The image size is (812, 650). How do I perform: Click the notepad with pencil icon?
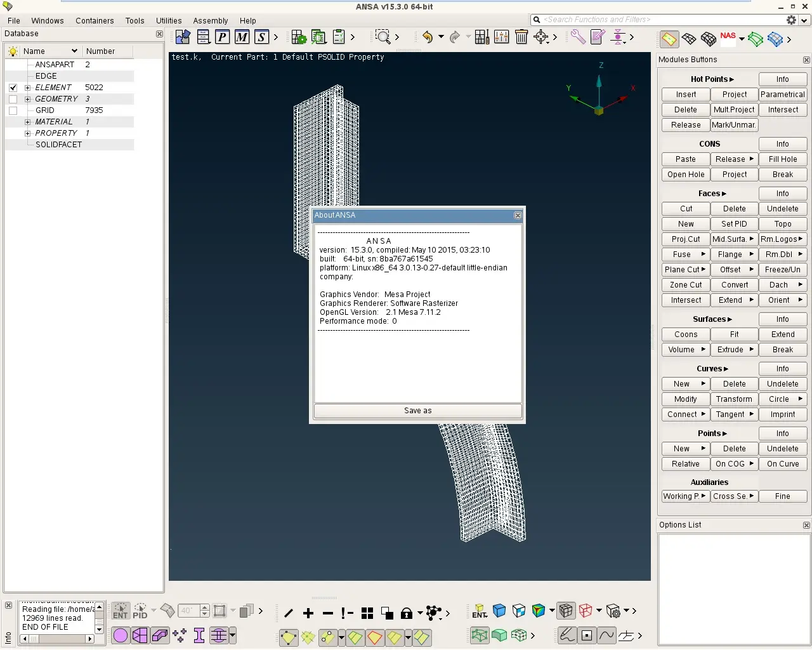598,37
